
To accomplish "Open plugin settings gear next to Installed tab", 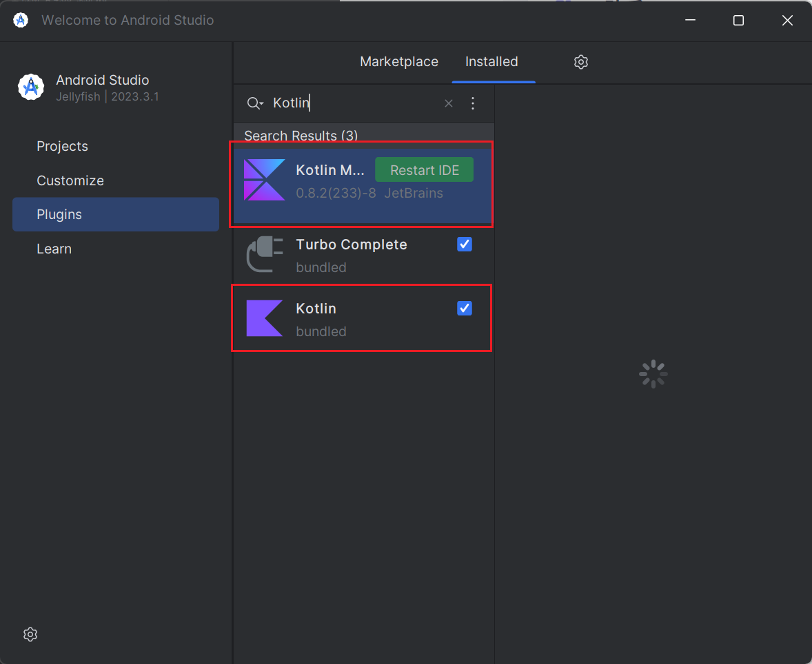I will coord(581,62).
